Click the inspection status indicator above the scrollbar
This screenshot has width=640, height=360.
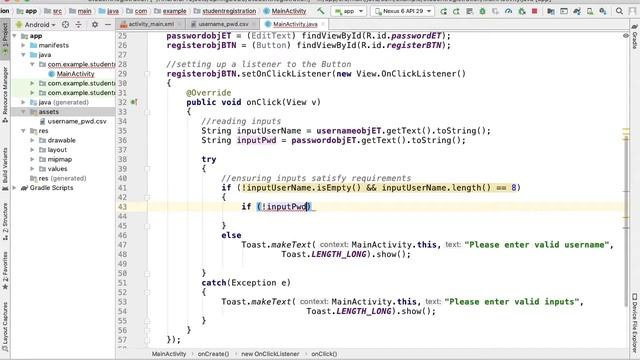[x=626, y=36]
